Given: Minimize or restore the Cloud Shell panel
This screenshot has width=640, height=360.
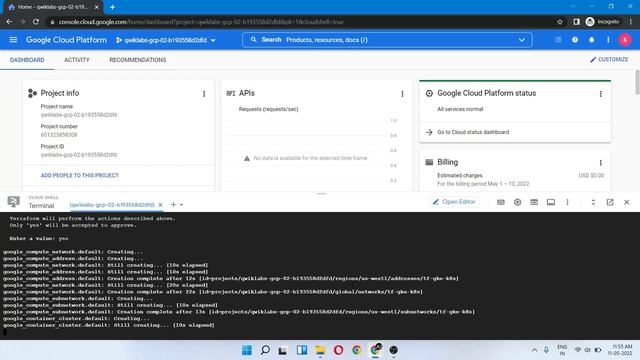Looking at the screenshot, I should 593,202.
